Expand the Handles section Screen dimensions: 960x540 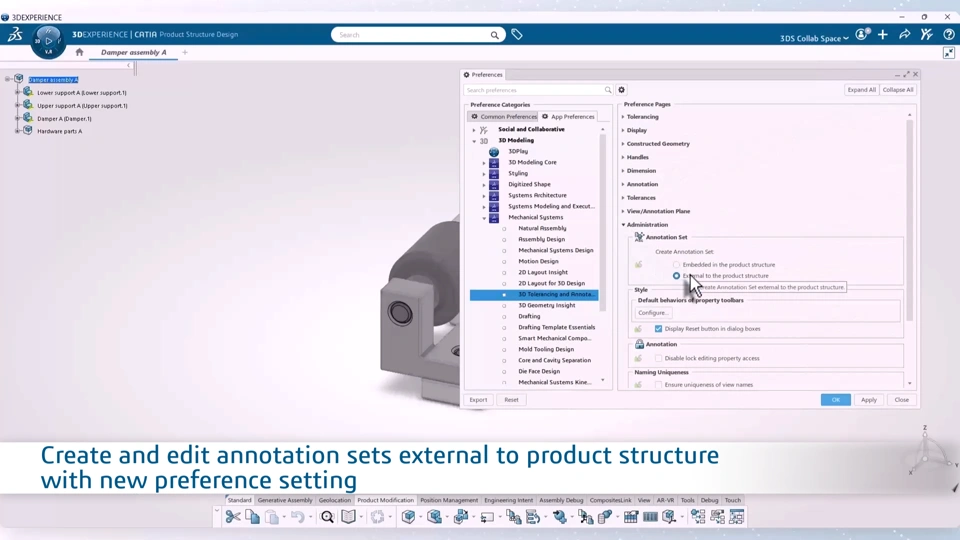pyautogui.click(x=623, y=157)
